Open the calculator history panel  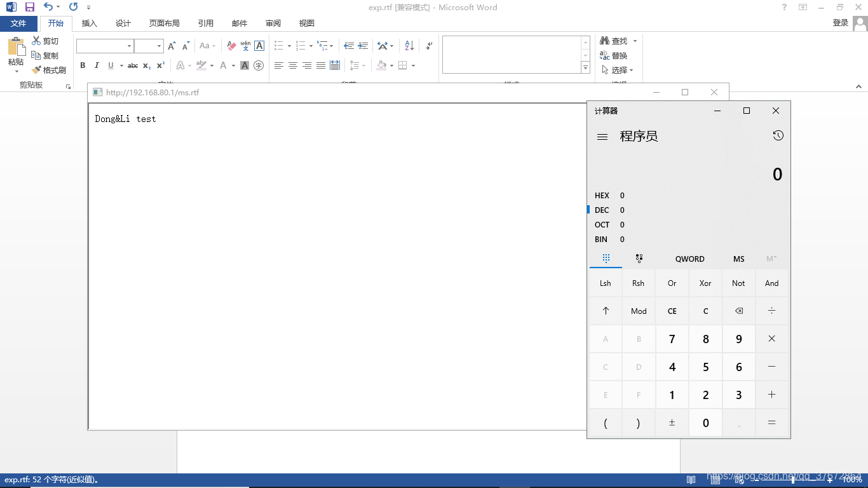click(x=778, y=135)
